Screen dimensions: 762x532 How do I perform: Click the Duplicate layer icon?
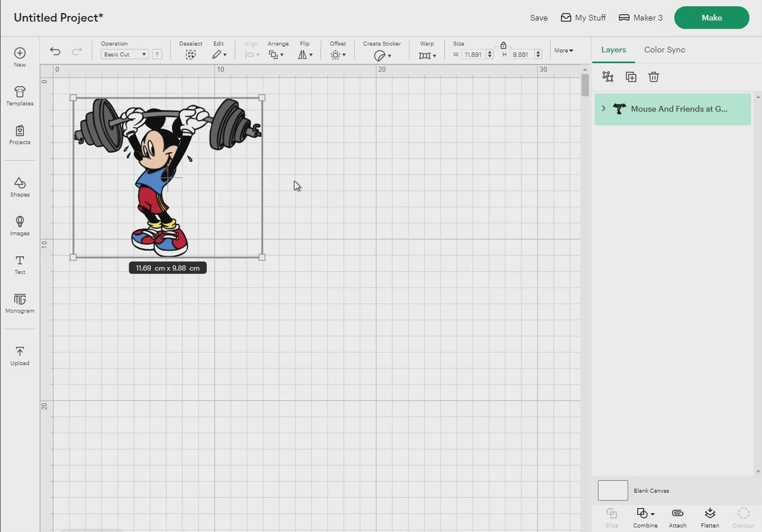click(631, 77)
